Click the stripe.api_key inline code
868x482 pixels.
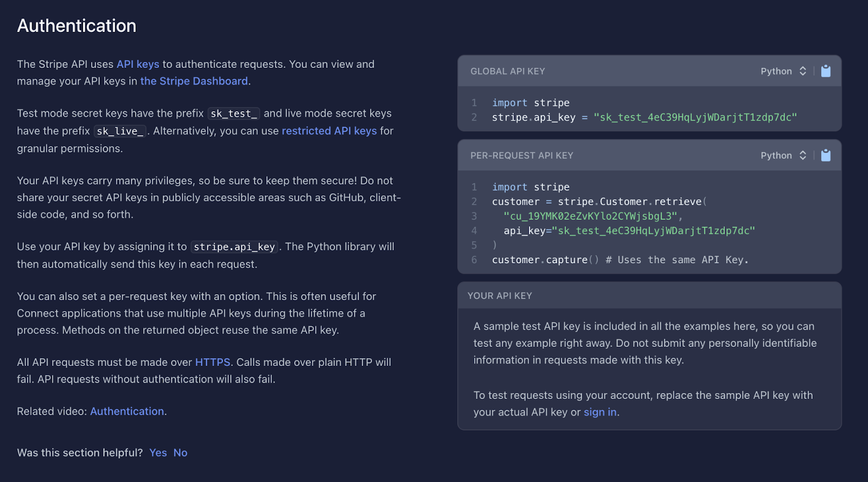(x=234, y=246)
